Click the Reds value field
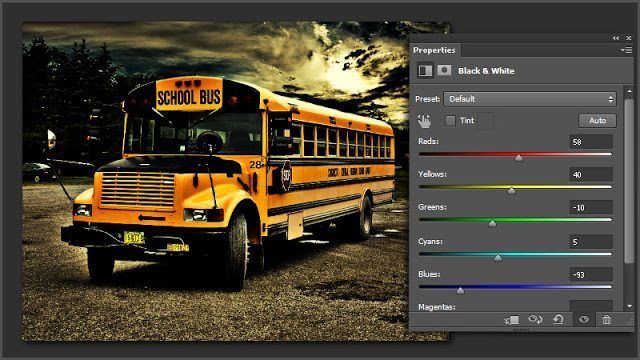The height and width of the screenshot is (360, 640). click(591, 142)
